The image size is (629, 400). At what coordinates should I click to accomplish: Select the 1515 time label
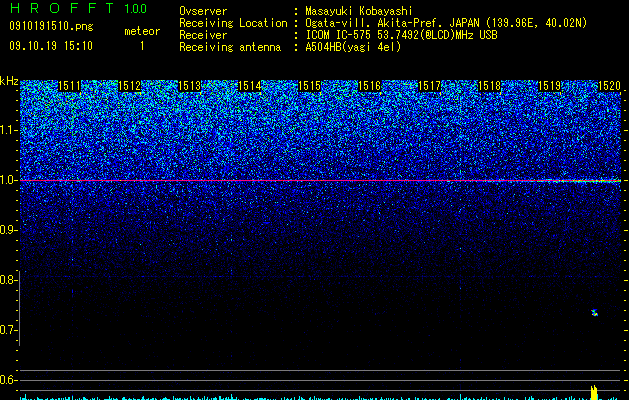coord(309,86)
